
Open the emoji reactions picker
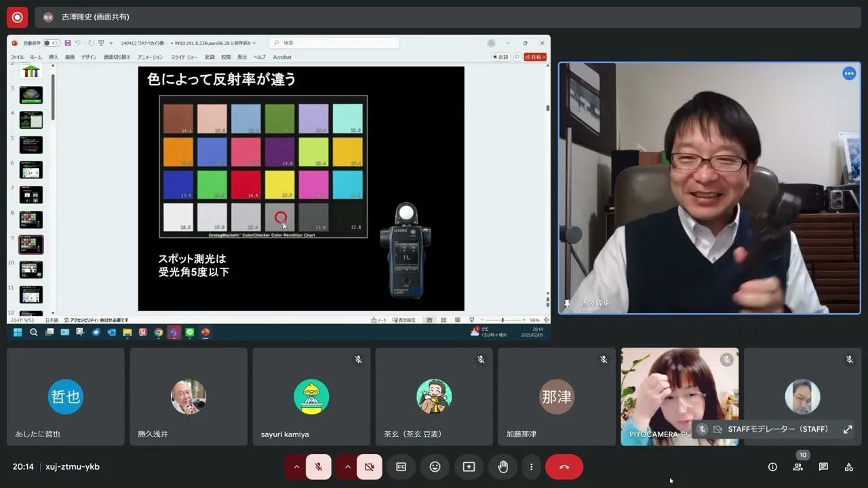tap(435, 467)
